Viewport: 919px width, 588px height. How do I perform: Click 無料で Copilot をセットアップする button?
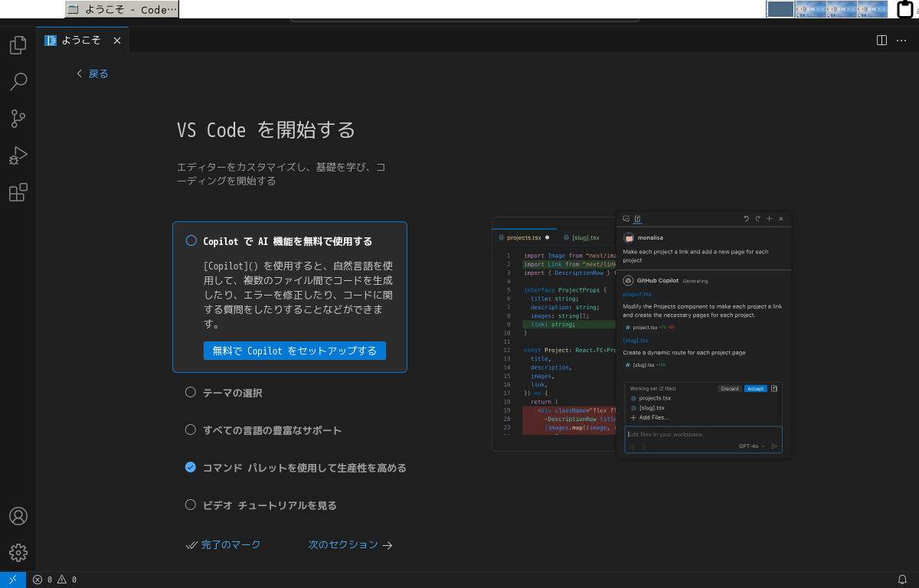pos(295,351)
